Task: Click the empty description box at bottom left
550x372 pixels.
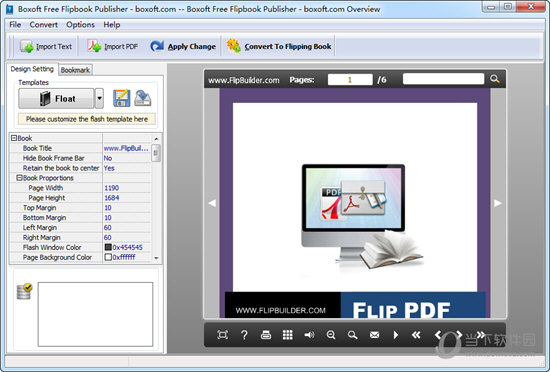Action: click(95, 314)
